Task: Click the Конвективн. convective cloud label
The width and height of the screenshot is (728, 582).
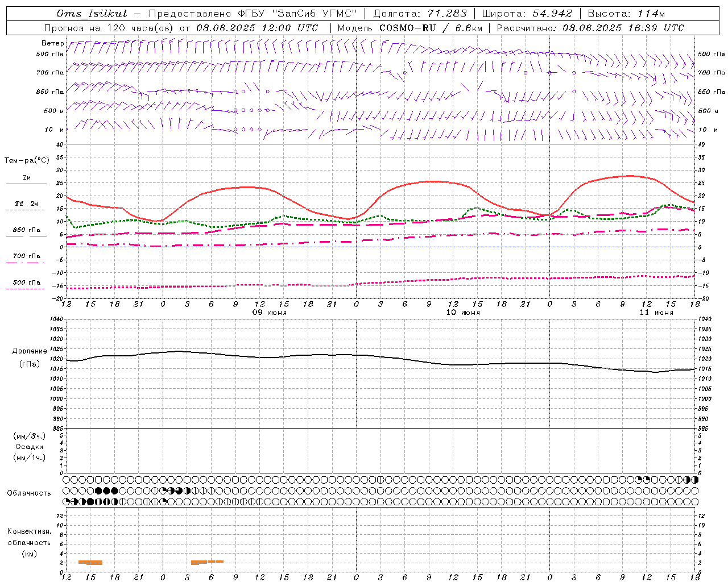Action: pos(29,531)
